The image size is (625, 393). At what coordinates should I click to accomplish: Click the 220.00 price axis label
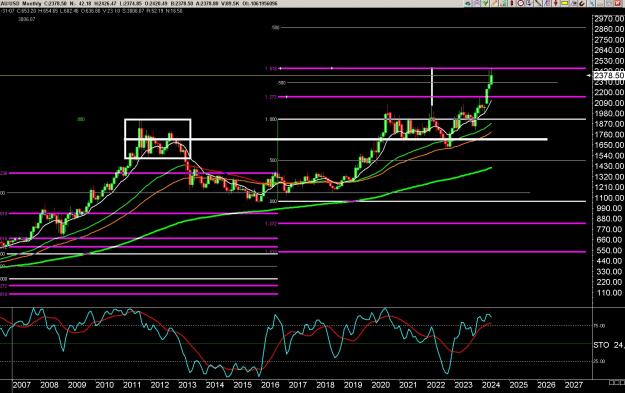(609, 282)
